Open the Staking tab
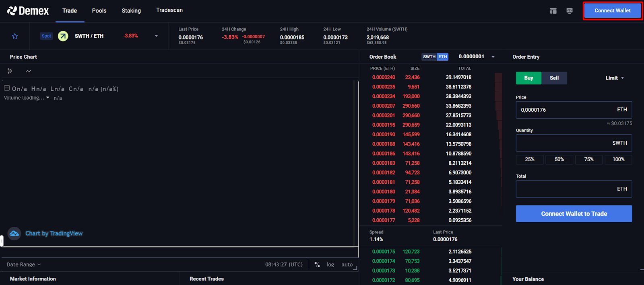Image resolution: width=644 pixels, height=285 pixels. point(131,11)
